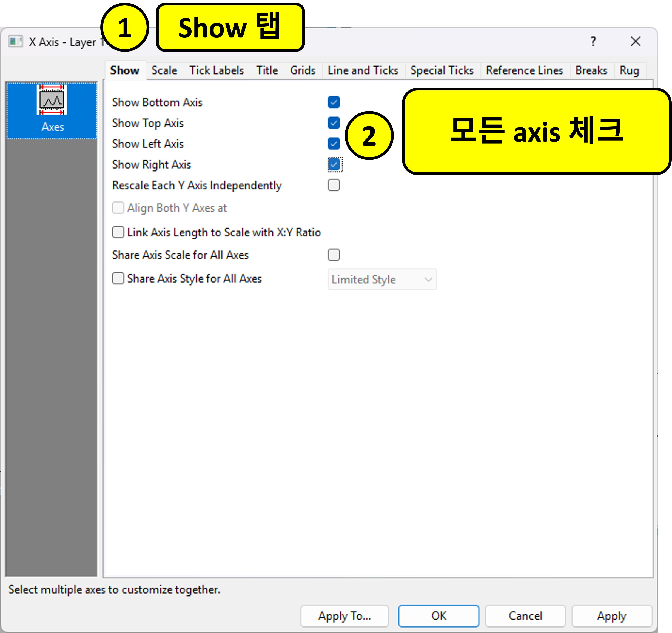
Task: Click the dialog help question mark
Action: [593, 42]
